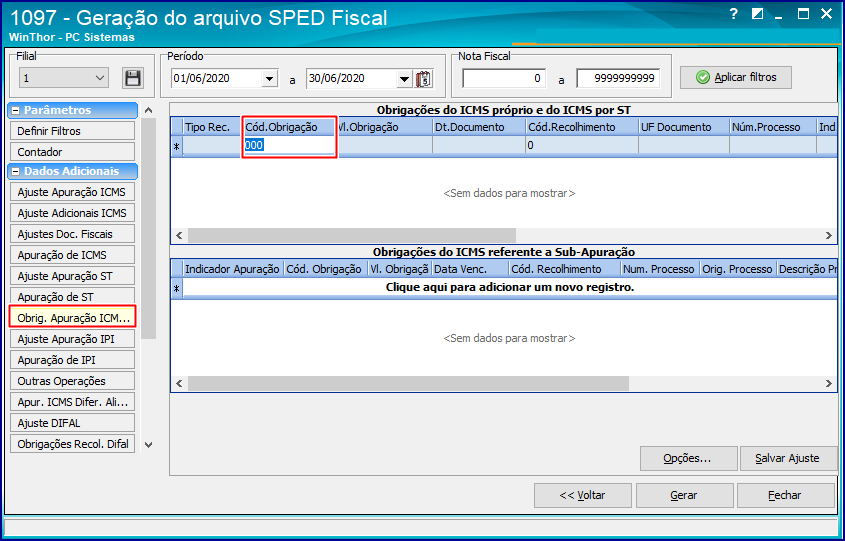
Task: Click the Gerar button
Action: click(x=684, y=495)
